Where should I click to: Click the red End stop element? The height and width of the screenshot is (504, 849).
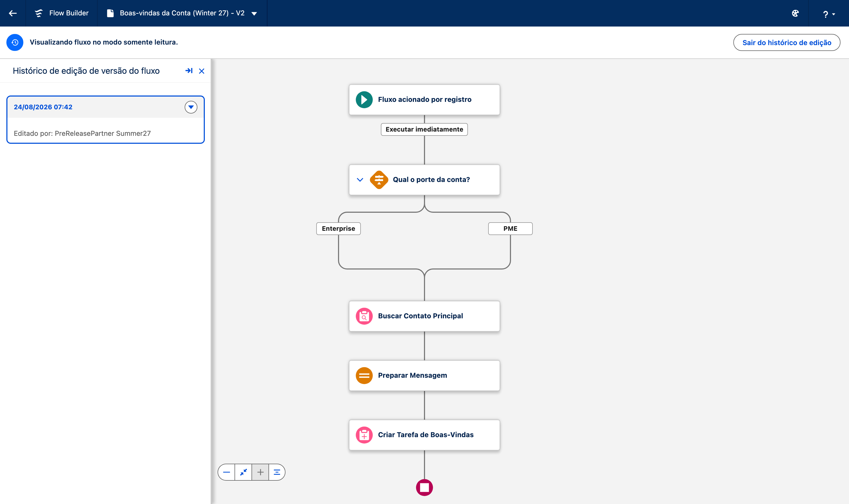[424, 488]
